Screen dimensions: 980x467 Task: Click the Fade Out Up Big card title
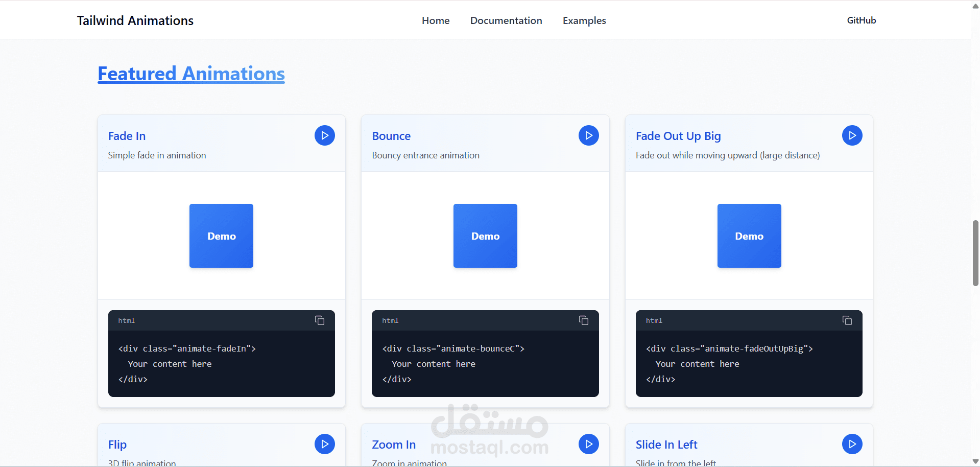tap(678, 136)
